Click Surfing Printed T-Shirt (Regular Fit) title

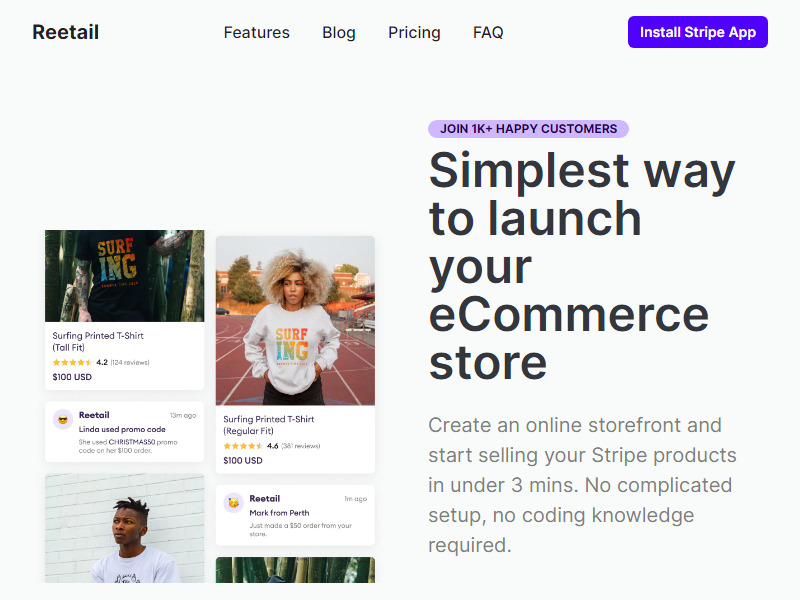pyautogui.click(x=269, y=425)
